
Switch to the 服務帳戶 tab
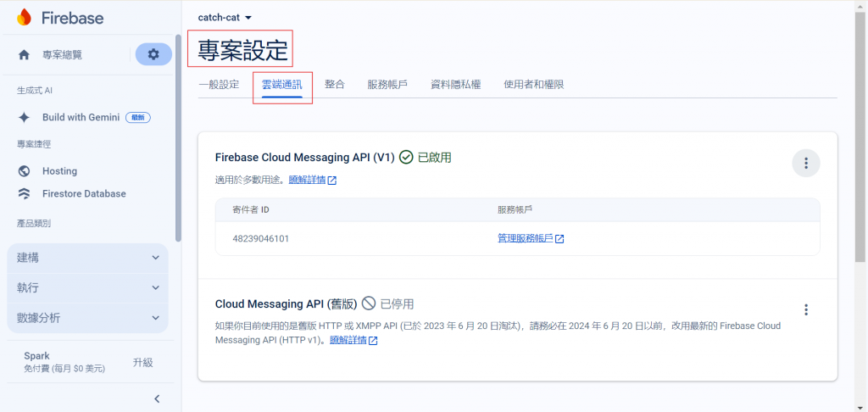(x=387, y=85)
